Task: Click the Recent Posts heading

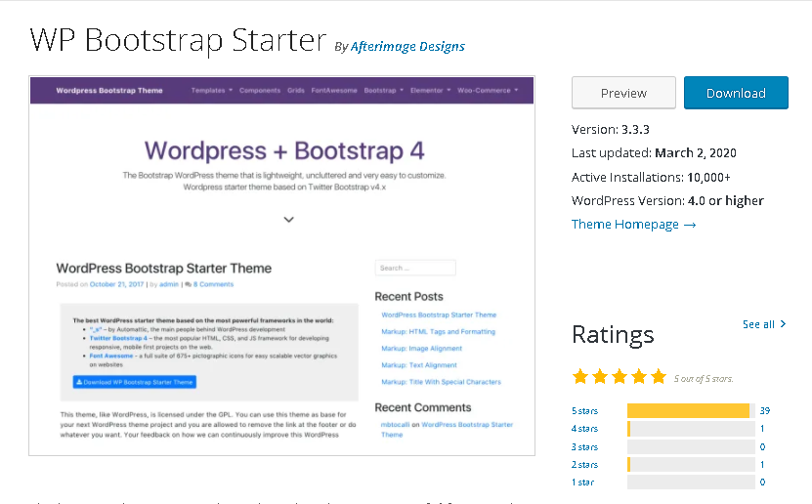Action: click(x=409, y=297)
